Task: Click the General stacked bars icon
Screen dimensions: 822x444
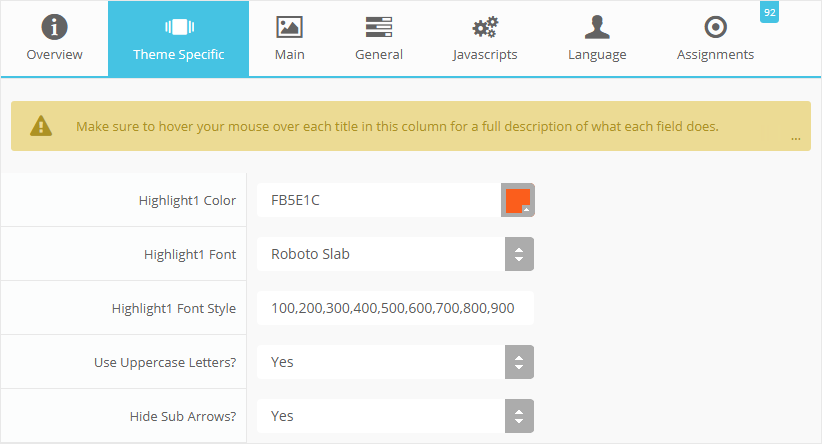Action: 379,27
